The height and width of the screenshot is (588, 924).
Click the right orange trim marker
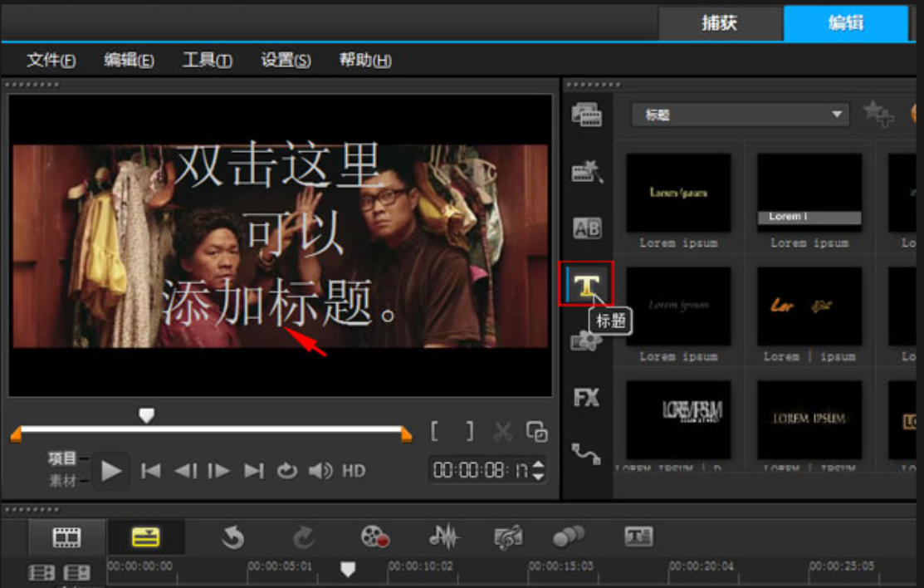pyautogui.click(x=406, y=434)
